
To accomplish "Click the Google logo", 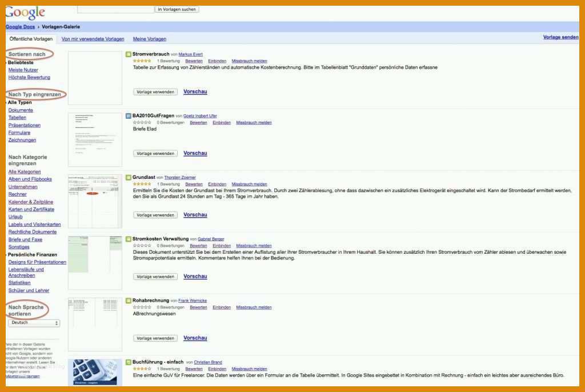I will (x=25, y=13).
